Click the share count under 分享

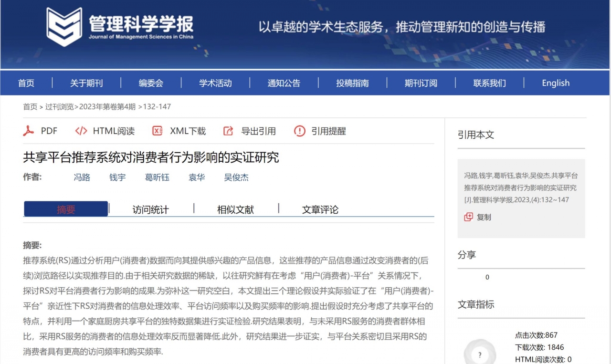point(487,277)
